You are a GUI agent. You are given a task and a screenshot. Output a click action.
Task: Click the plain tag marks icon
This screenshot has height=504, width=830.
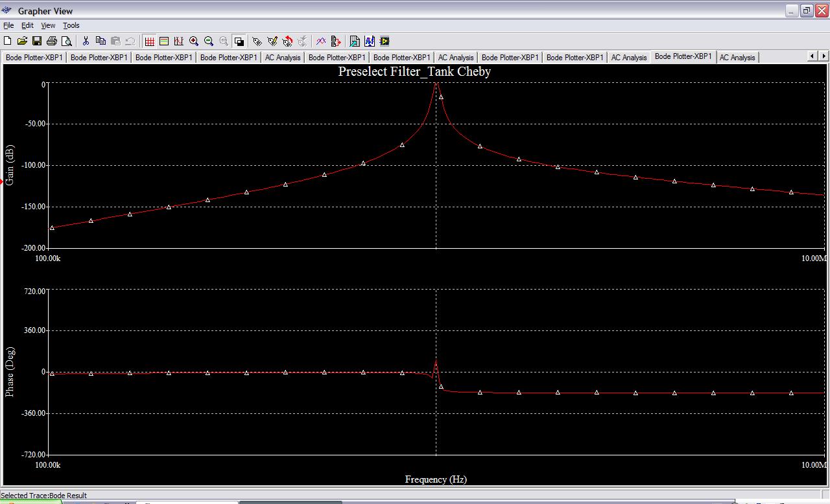pos(257,41)
